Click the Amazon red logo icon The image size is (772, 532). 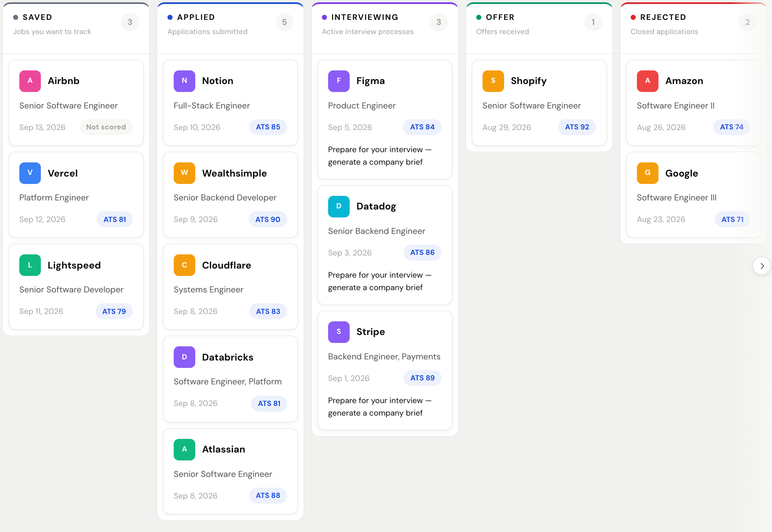[647, 81]
